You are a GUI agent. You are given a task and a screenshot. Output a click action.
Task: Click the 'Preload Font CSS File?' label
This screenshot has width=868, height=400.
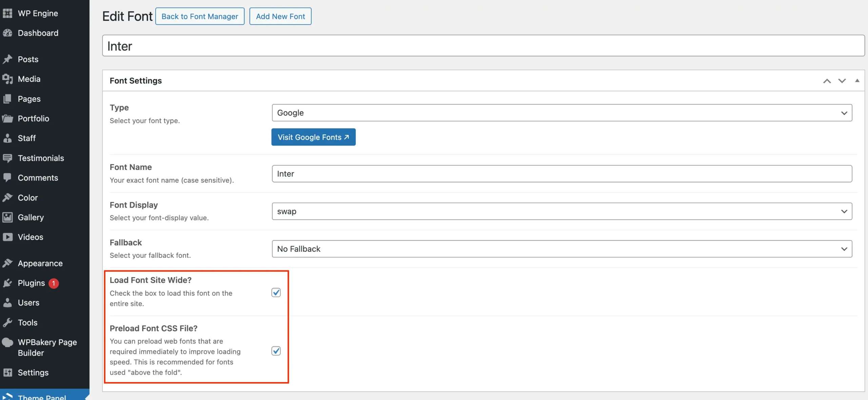tap(154, 328)
